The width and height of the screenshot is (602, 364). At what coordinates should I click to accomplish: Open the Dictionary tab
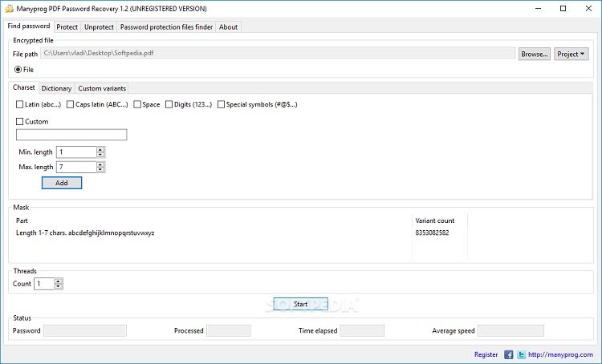[56, 88]
